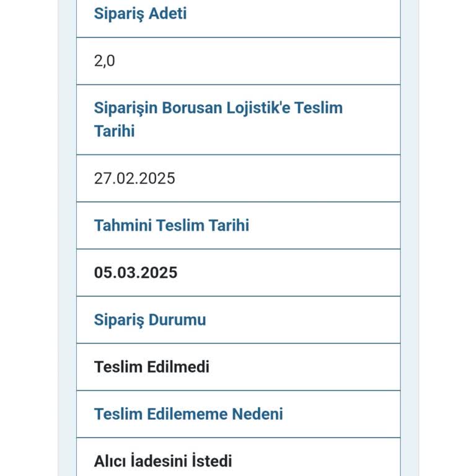
Task: Click the Tahmini Teslim Tarihi label
Action: (x=171, y=225)
